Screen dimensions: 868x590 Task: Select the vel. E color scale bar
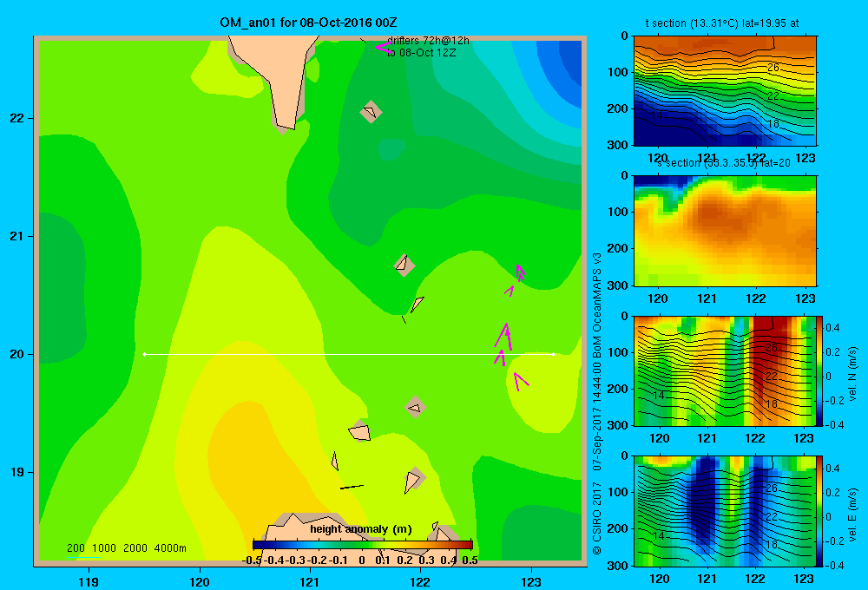point(820,511)
